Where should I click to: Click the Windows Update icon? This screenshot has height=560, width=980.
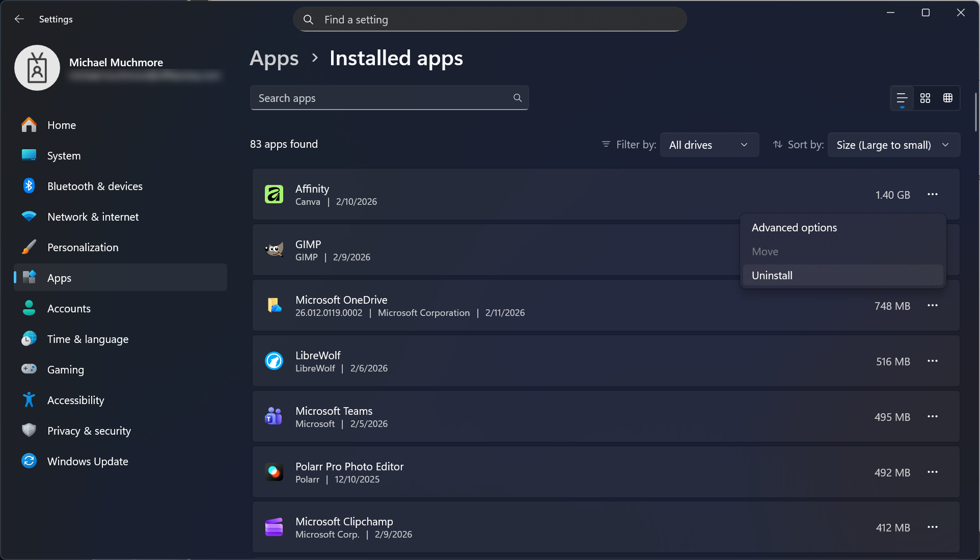[x=29, y=461]
